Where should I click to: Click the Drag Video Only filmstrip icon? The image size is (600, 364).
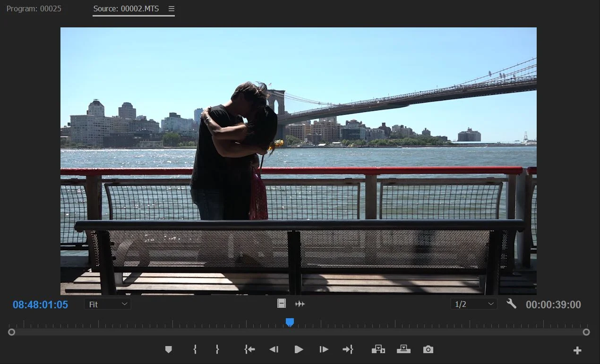tap(282, 304)
